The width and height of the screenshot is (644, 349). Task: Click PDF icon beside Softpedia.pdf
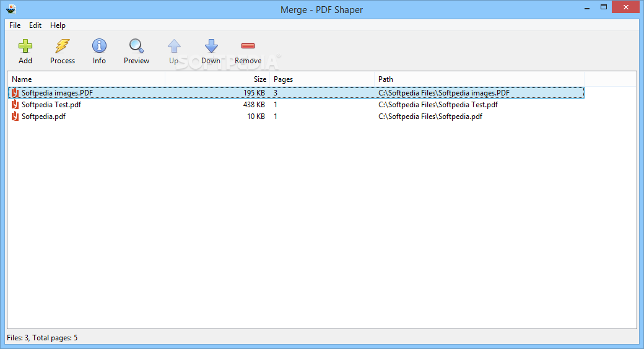[15, 117]
